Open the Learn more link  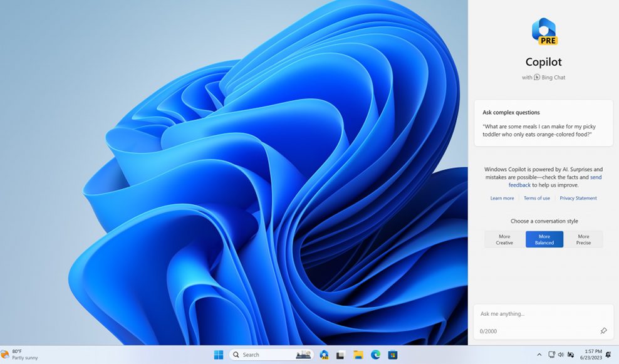coord(502,198)
